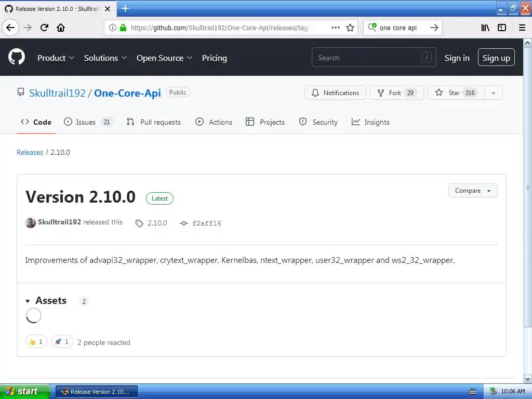The image size is (532, 399).
Task: Open One-Core-Api repository link
Action: 127,93
